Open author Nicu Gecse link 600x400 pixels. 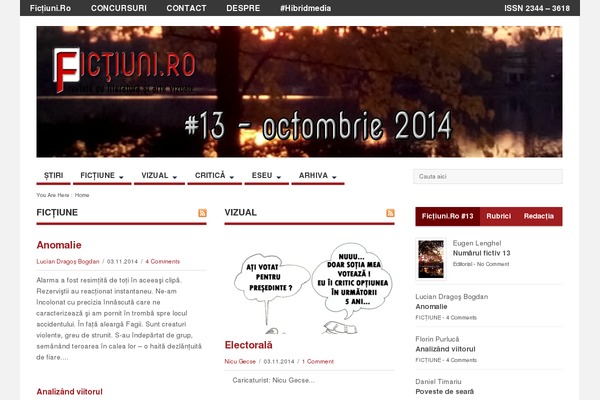point(240,361)
